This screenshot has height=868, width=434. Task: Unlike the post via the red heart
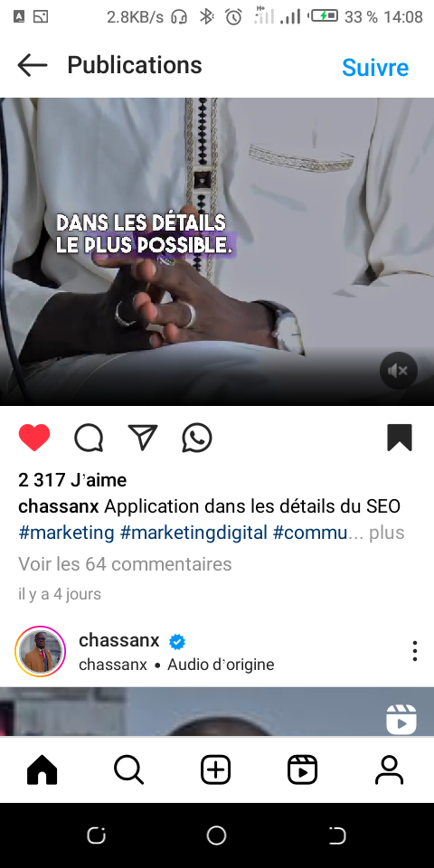[34, 438]
